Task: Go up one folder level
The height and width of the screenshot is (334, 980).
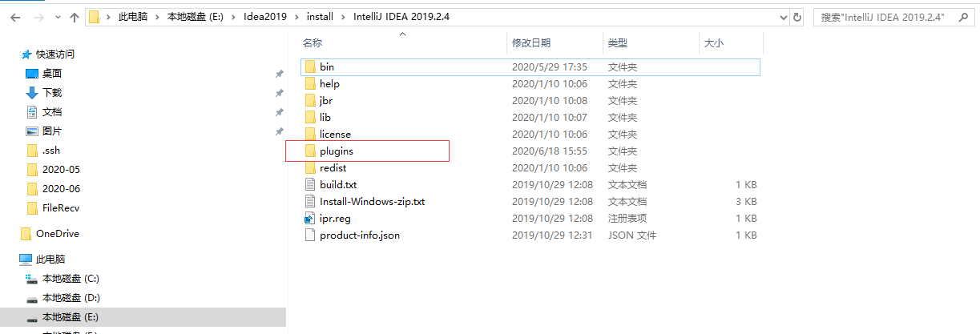Action: coord(74,17)
